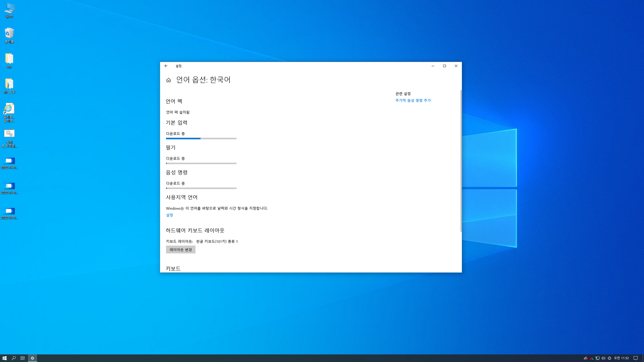Viewport: 644px width, 362px height.
Task: Select the xlx_트윅 folder icon
Action: coord(9,86)
